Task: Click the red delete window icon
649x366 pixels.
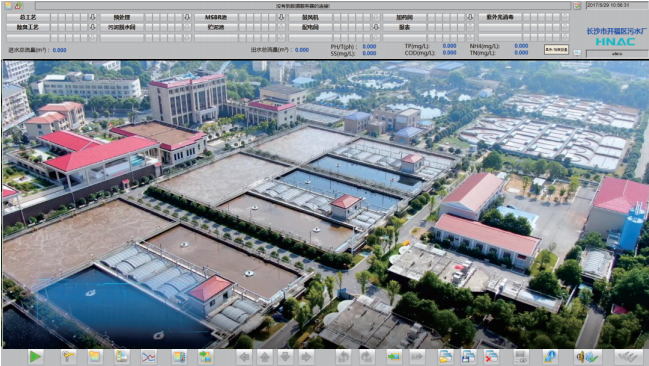Action: tap(492, 356)
